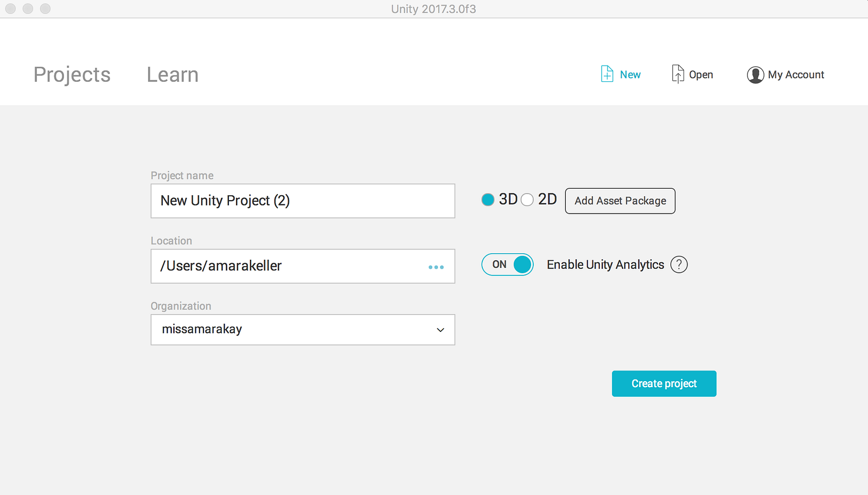Viewport: 868px width, 495px height.
Task: Browse location using the three-dots icon
Action: (x=436, y=267)
